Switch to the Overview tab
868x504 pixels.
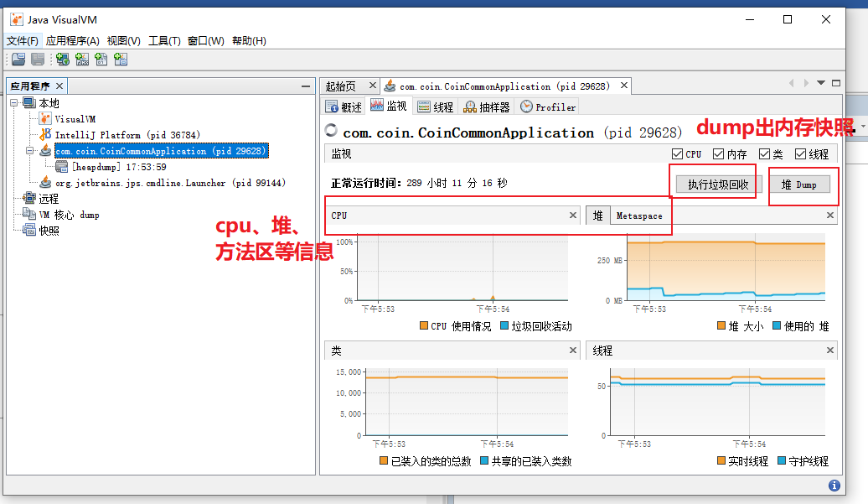tap(344, 107)
